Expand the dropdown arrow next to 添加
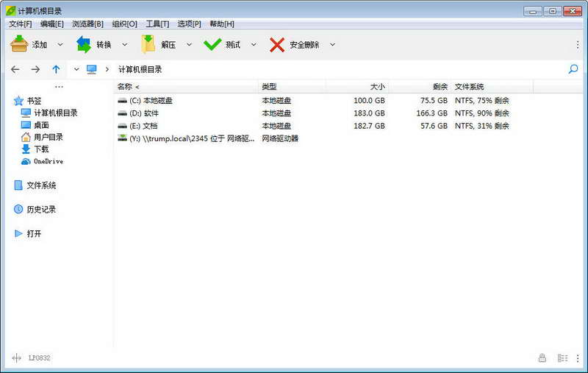Screen dimensions: 588x373 click(x=60, y=45)
